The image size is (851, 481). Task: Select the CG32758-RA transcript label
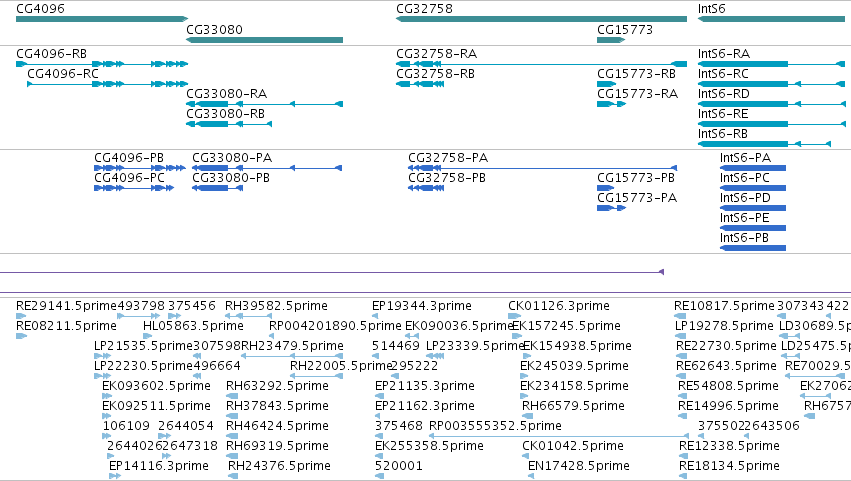(436, 54)
